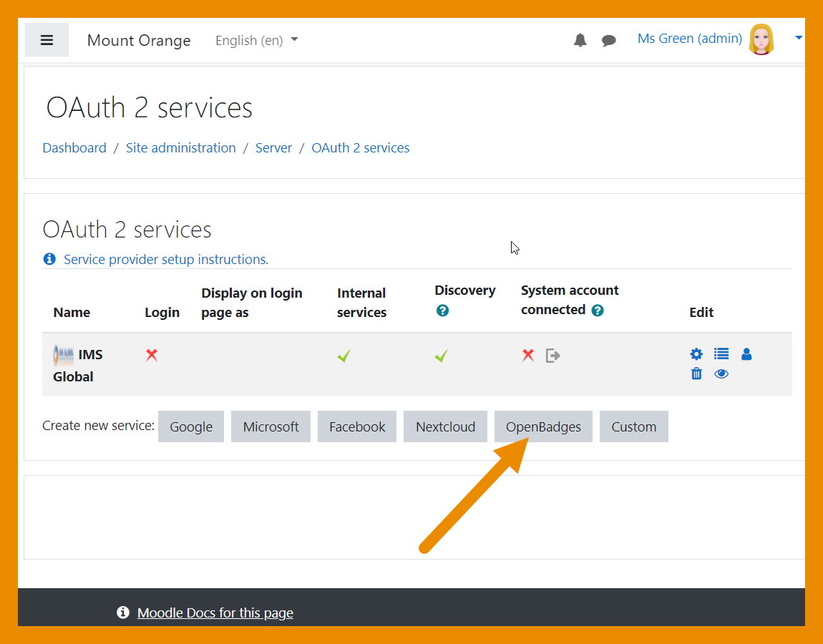Create a new Google service
This screenshot has width=823, height=644.
(x=191, y=426)
